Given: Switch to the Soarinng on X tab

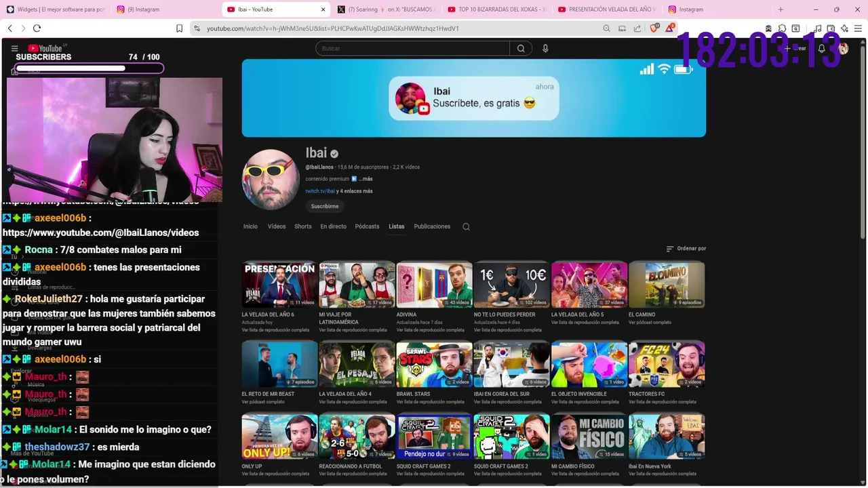Looking at the screenshot, I should click(x=387, y=9).
